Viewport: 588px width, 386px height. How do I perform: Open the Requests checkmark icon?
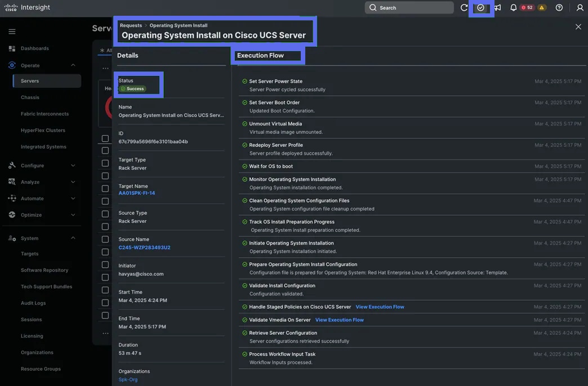(480, 8)
